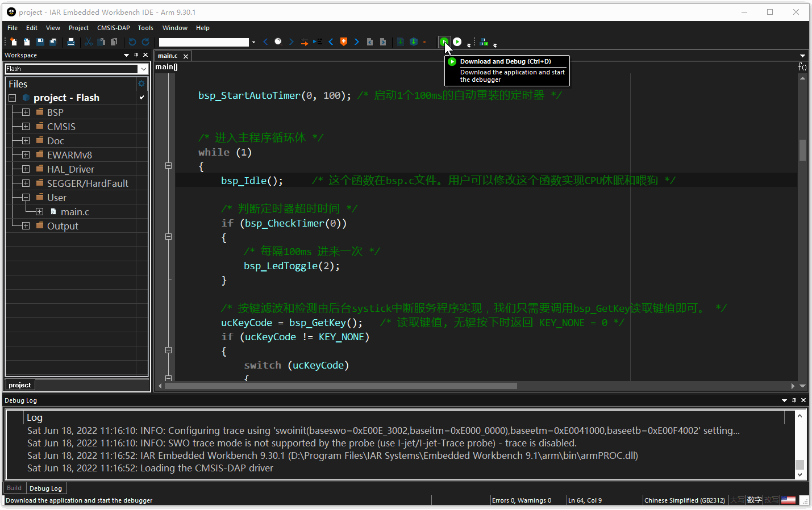Switch to the Build tab
Viewport: 812px width, 510px height.
(x=14, y=488)
